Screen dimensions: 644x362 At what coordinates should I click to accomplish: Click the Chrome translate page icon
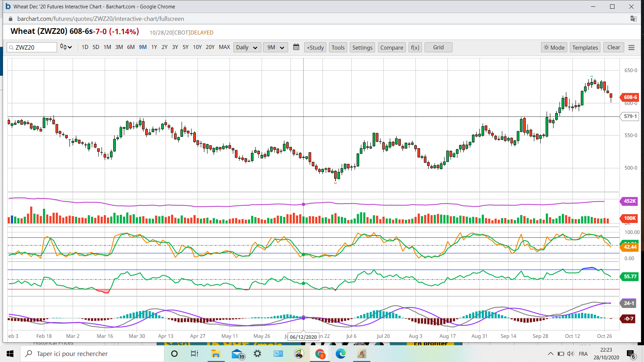(x=633, y=19)
